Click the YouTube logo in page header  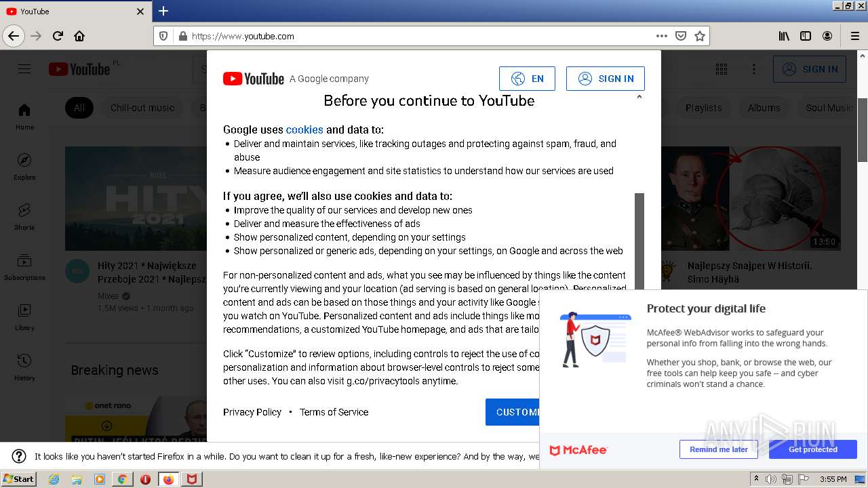[79, 69]
